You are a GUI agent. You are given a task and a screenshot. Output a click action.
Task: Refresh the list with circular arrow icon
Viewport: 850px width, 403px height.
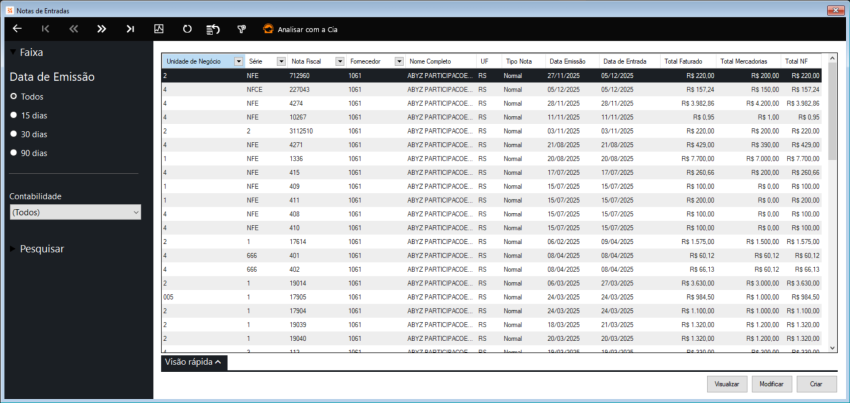[187, 29]
